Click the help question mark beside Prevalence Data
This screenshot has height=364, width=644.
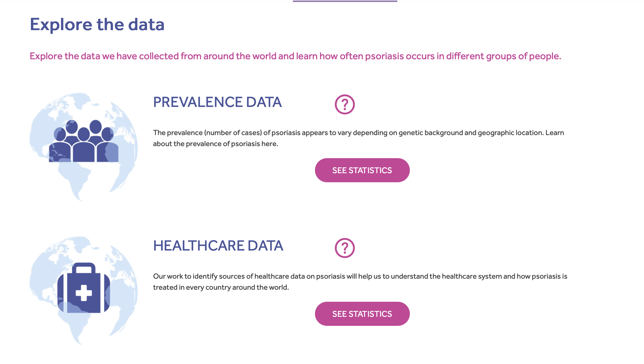[345, 104]
